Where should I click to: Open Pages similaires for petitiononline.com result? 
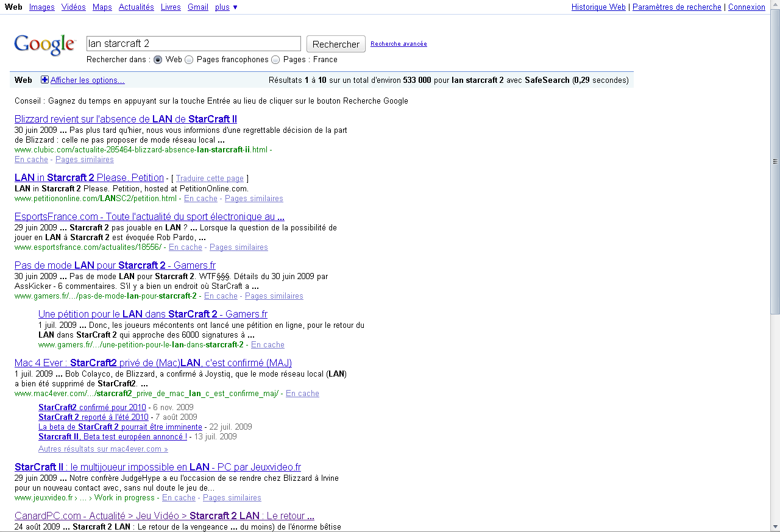tap(254, 199)
